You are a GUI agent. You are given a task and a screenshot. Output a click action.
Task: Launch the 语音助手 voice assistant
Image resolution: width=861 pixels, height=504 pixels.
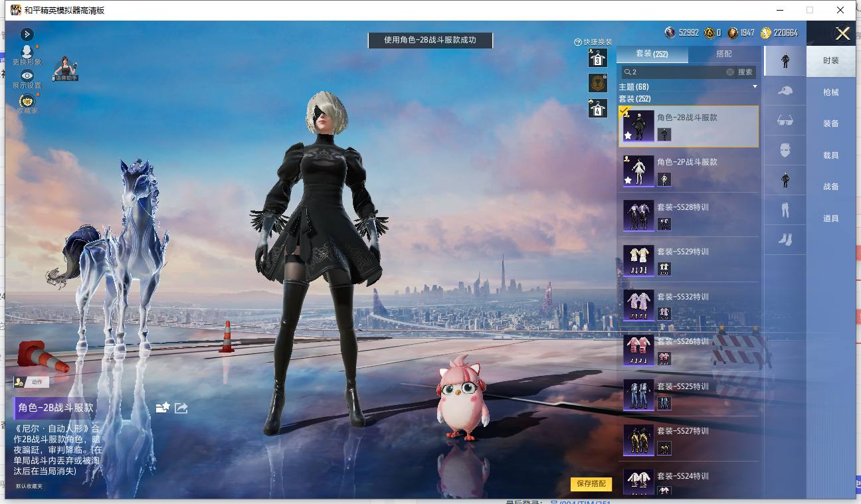click(x=66, y=68)
